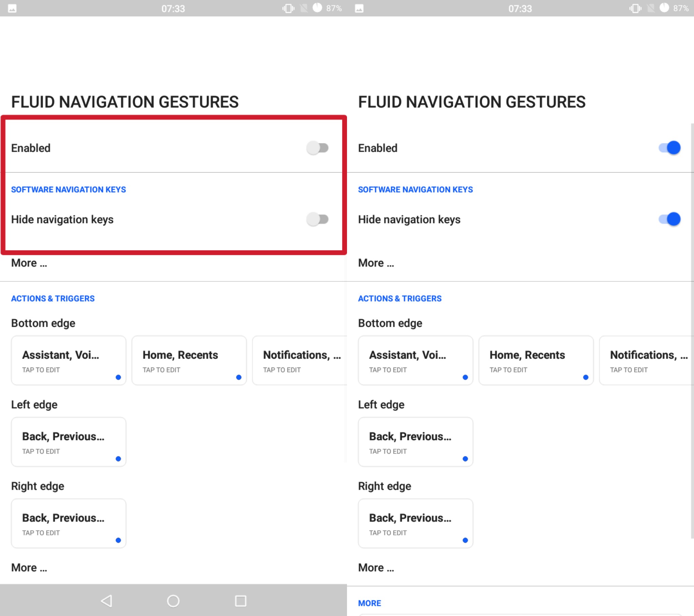Tap SOFTWARE NAVIGATION KEYS header, right screen
This screenshot has width=694, height=616.
pyautogui.click(x=415, y=190)
